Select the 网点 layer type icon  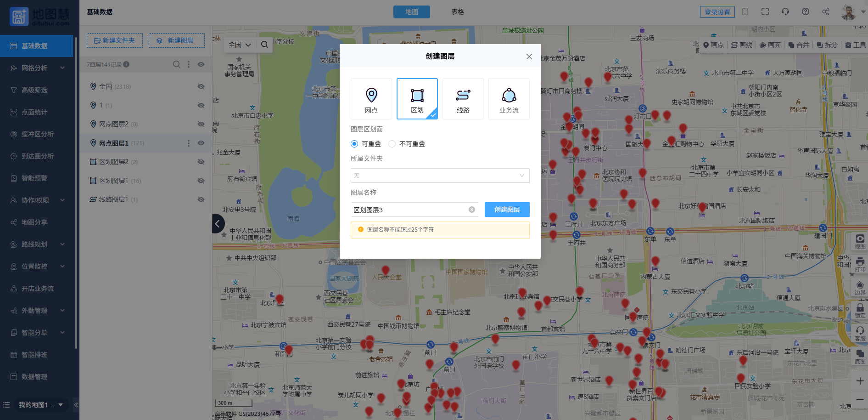click(371, 99)
